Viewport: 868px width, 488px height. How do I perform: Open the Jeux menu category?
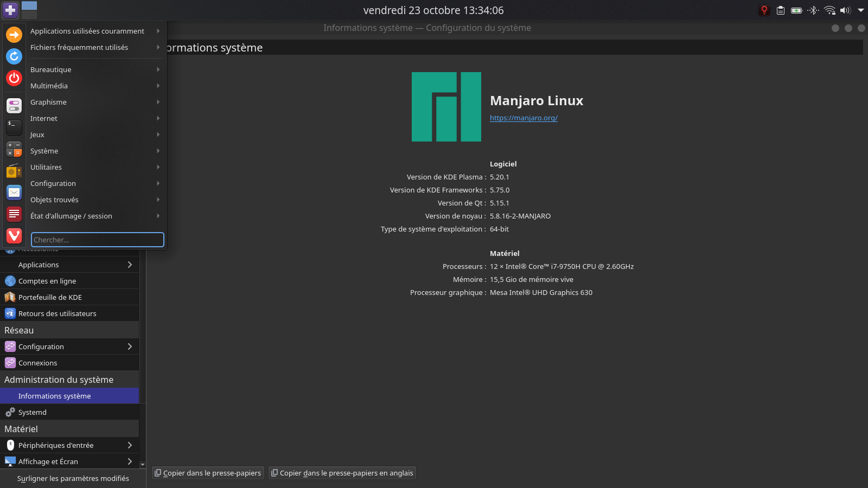[95, 134]
